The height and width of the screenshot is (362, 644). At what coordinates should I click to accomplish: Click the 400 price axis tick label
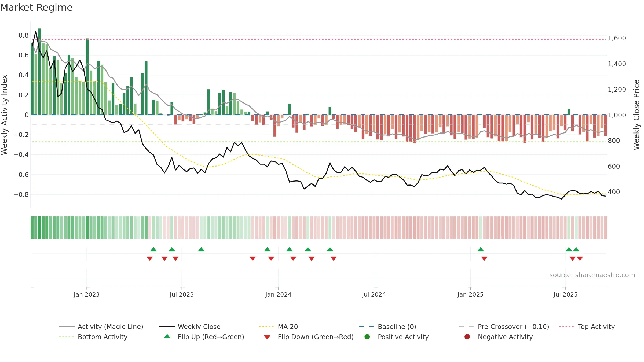click(614, 192)
